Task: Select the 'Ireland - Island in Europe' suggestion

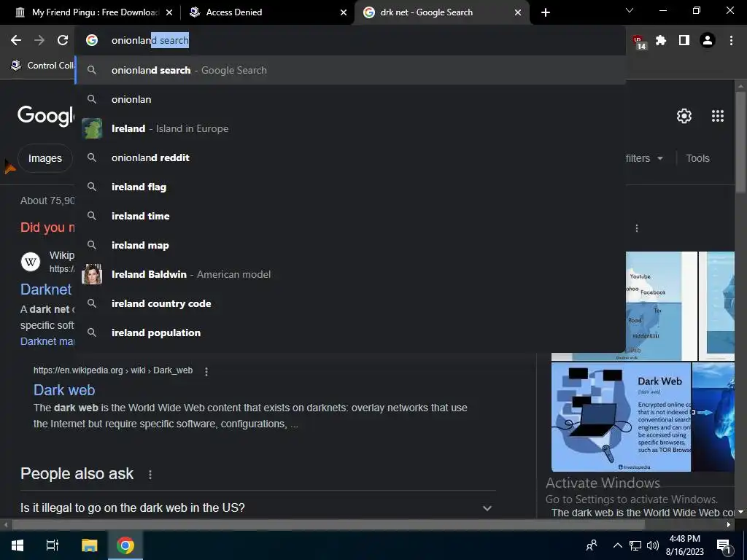Action: tap(350, 128)
